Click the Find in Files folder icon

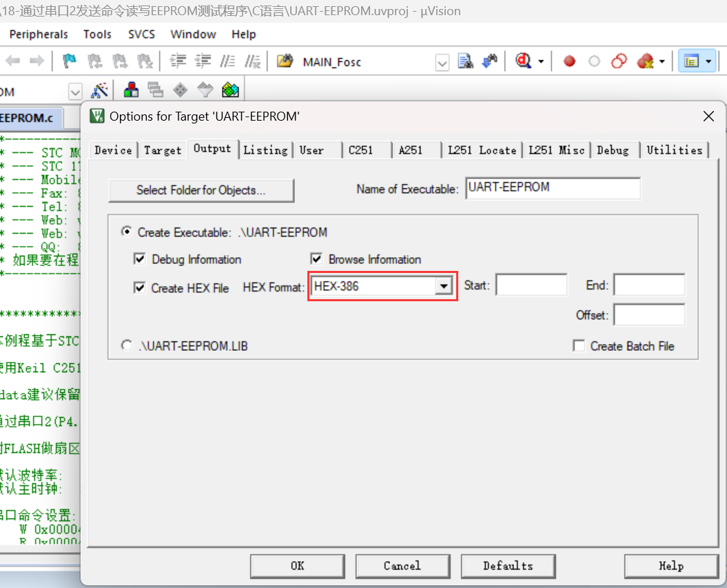285,61
